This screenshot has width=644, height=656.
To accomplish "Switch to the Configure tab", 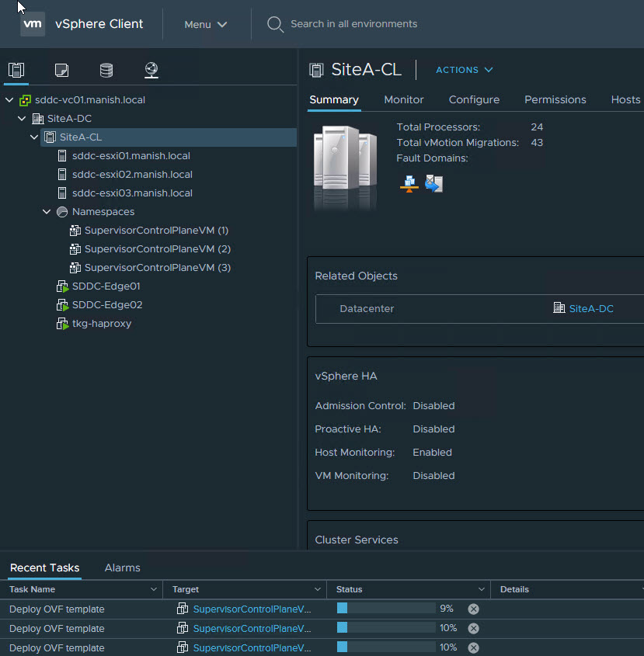I will 474,99.
